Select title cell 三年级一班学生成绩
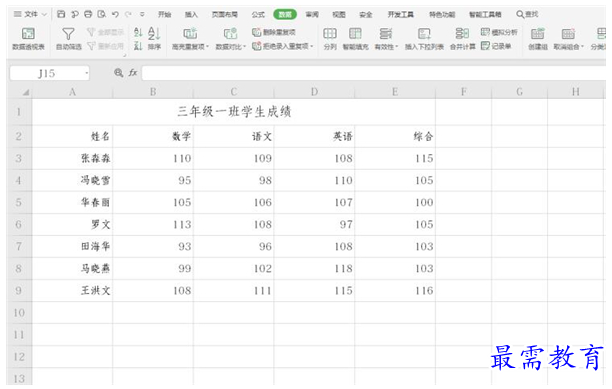Image resolution: width=612 pixels, height=389 pixels. click(234, 112)
